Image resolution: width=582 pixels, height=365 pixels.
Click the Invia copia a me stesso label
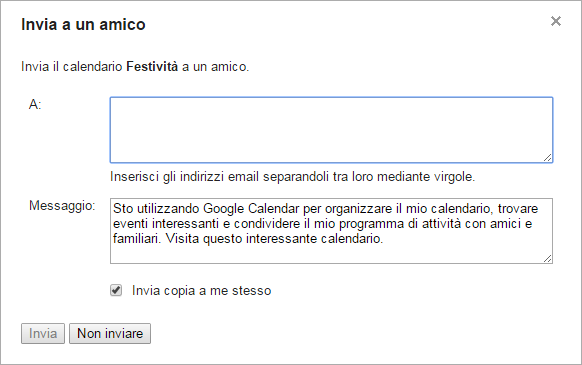pyautogui.click(x=202, y=290)
